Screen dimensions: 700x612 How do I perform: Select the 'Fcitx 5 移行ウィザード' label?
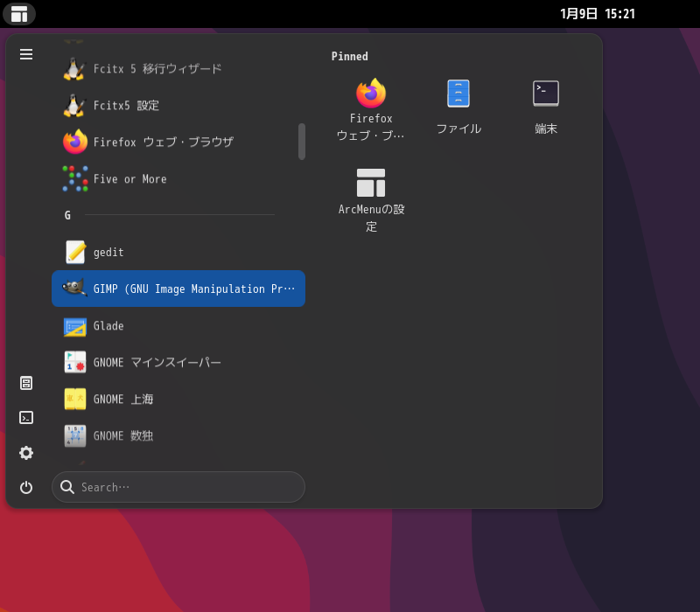(157, 69)
